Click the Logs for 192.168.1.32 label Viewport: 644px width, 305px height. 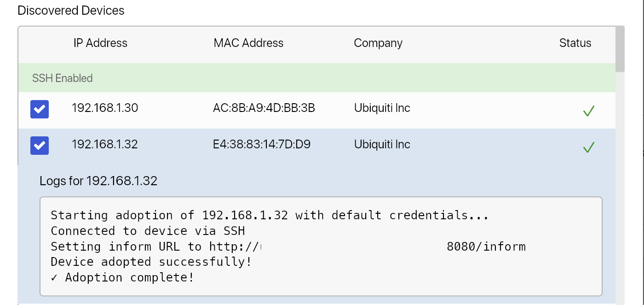click(x=98, y=181)
